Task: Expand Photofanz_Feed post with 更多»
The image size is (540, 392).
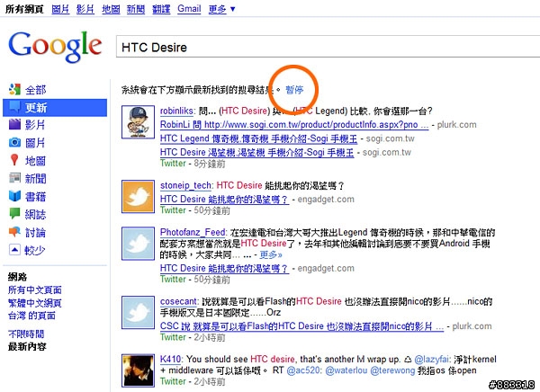Action: [x=271, y=254]
